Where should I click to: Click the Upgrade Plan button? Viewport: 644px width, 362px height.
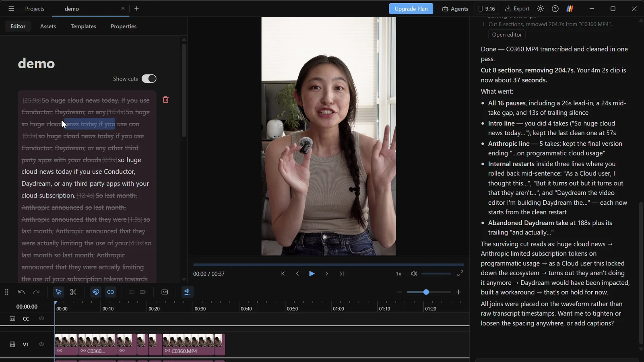411,8
